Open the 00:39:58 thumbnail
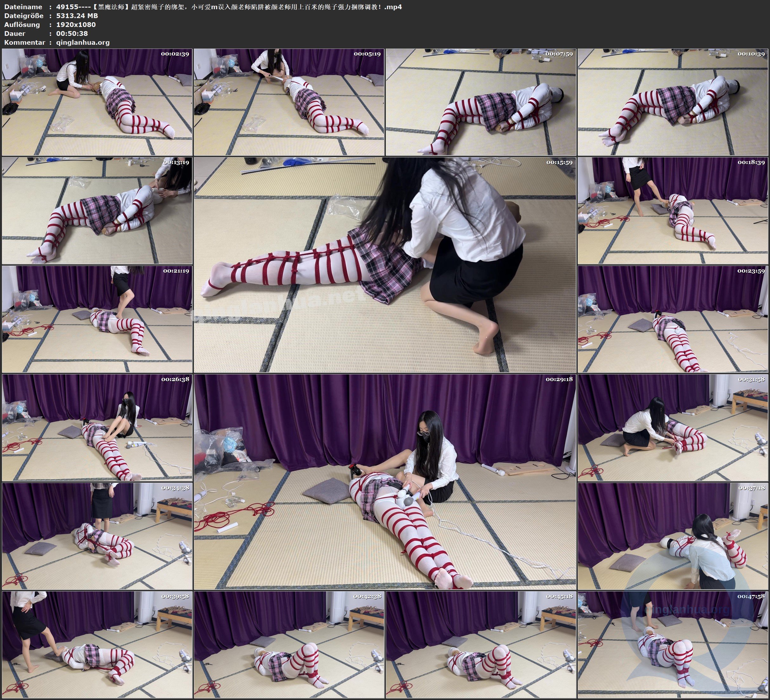The height and width of the screenshot is (700, 770). pos(97,644)
